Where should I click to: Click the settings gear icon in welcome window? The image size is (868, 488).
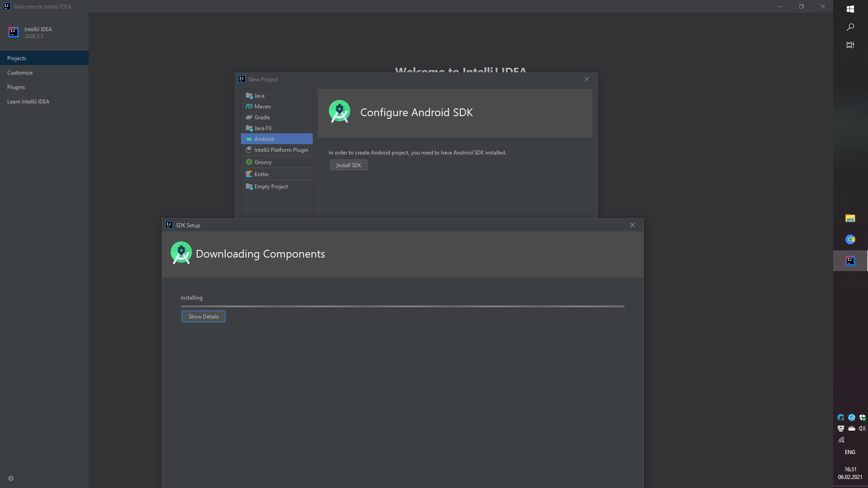[x=11, y=479]
